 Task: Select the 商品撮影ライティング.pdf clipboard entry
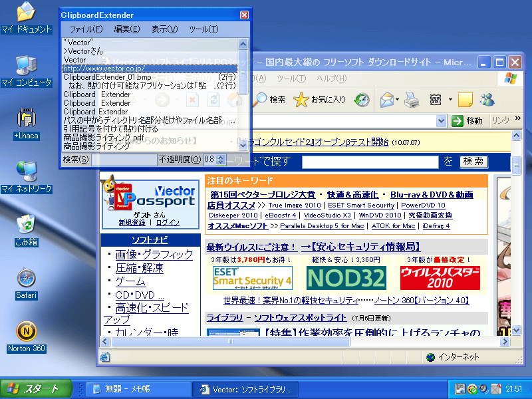[150, 138]
